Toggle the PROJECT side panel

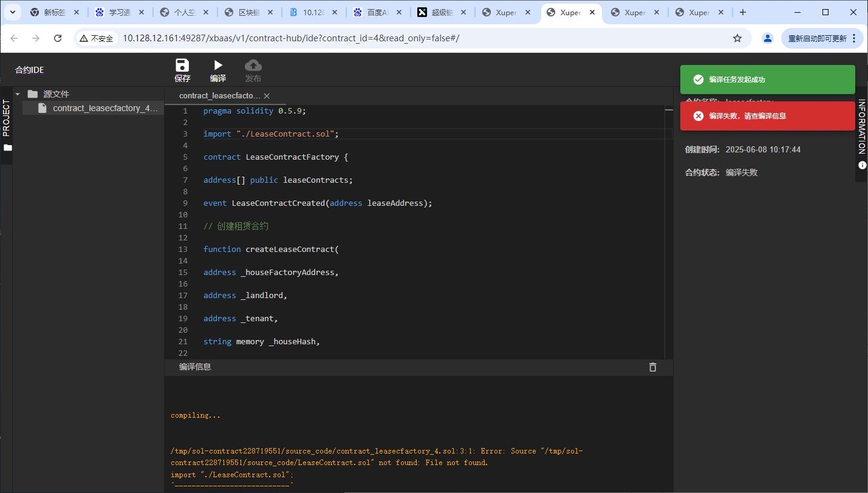(x=7, y=118)
